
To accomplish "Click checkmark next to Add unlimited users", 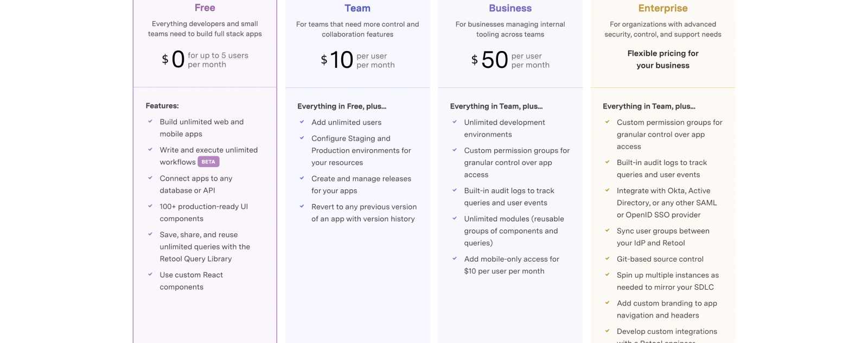I will click(302, 122).
